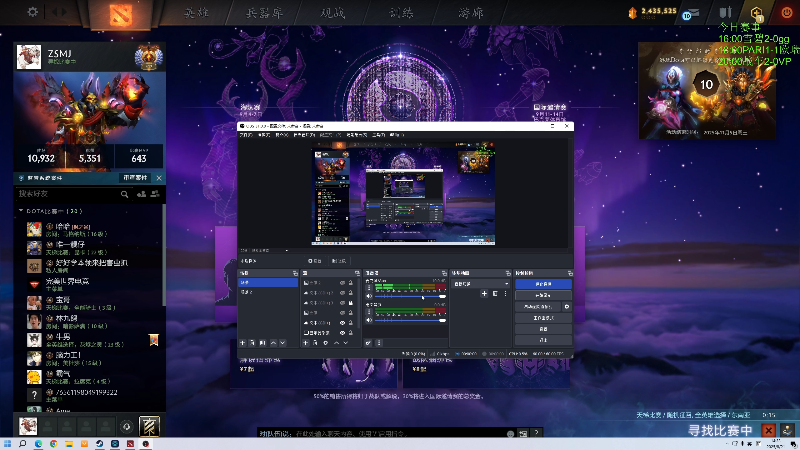This screenshot has width=800, height=450.
Task: Open the Dota Plus hexagon icon
Action: [757, 13]
